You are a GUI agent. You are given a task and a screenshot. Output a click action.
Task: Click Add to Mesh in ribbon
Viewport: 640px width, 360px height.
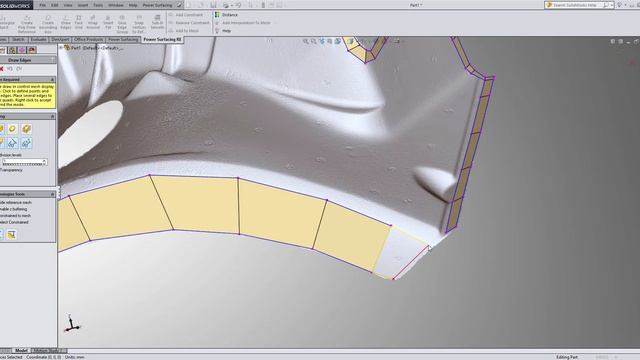(183, 31)
